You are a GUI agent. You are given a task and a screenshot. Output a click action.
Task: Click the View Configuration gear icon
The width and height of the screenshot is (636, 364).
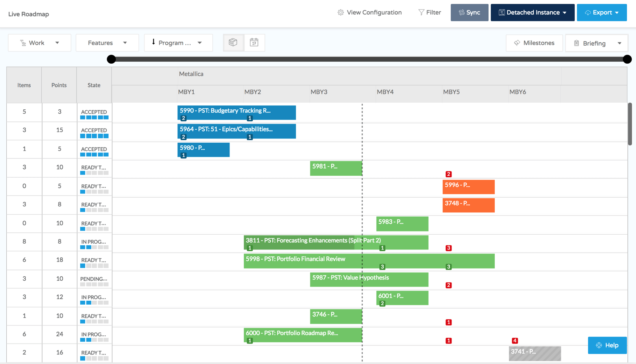(x=340, y=12)
